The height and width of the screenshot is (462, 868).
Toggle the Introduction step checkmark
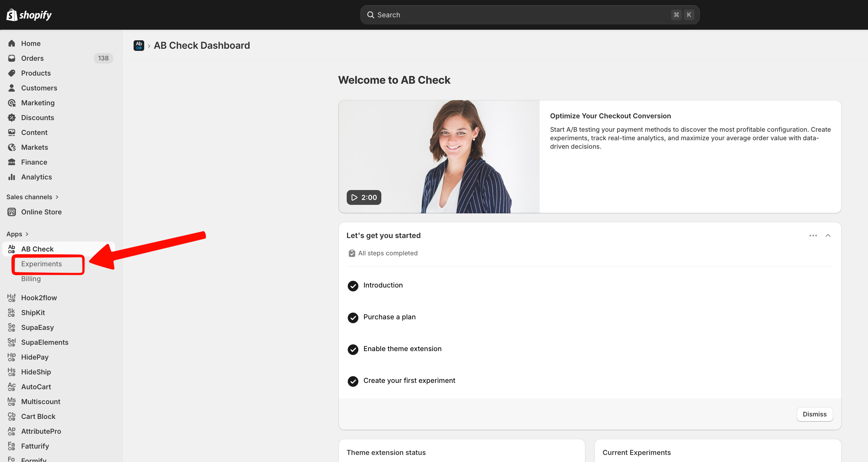pos(353,286)
